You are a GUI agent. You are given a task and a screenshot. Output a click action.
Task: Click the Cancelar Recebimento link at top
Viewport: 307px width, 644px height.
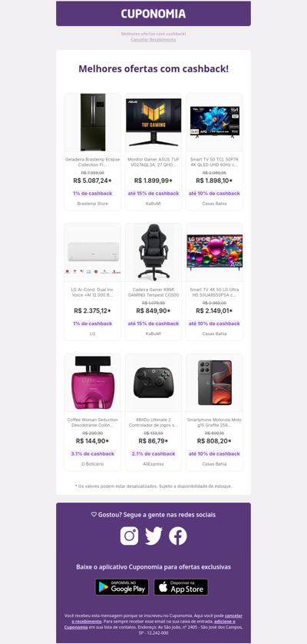(x=153, y=40)
